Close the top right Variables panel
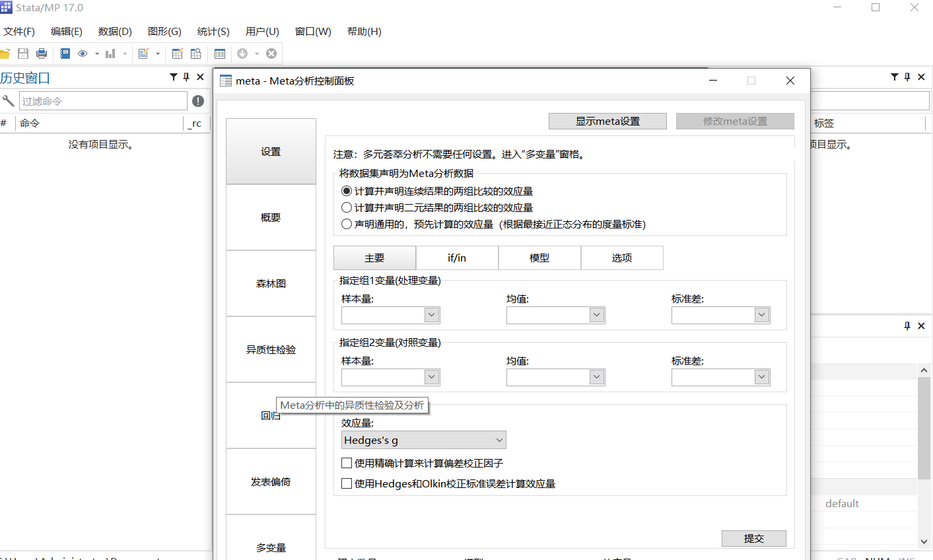Screen dimensions: 933x560 (x=921, y=77)
